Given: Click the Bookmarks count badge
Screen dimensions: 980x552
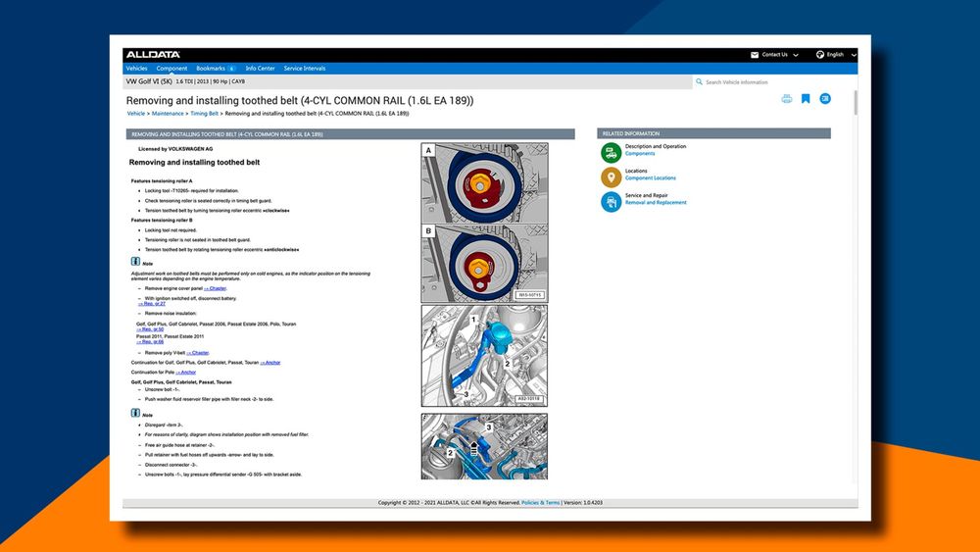Looking at the screenshot, I should 231,69.
